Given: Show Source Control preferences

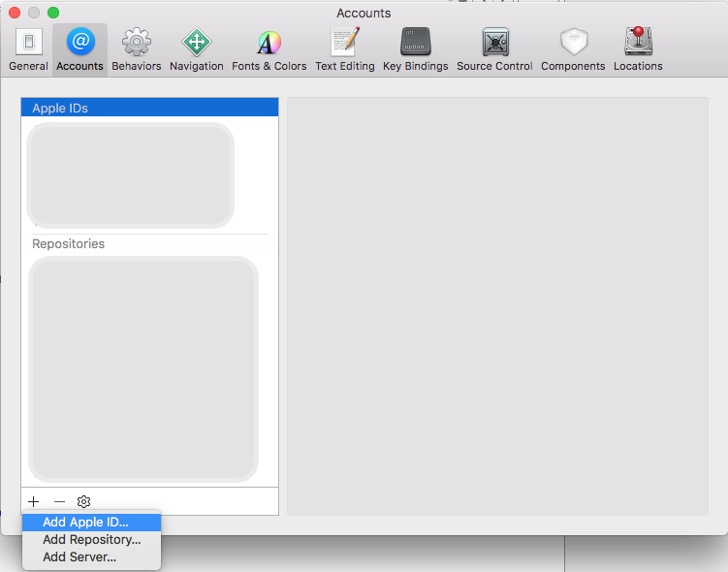Looking at the screenshot, I should (494, 49).
